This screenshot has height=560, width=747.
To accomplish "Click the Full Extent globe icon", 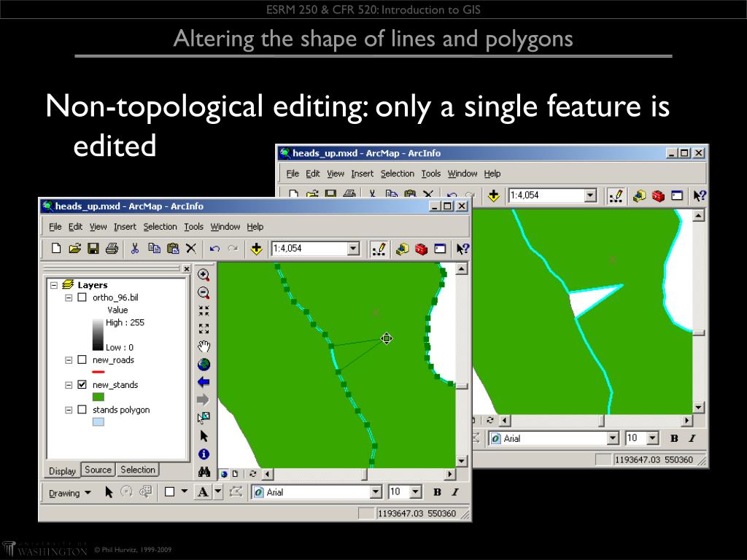I will coord(204,365).
